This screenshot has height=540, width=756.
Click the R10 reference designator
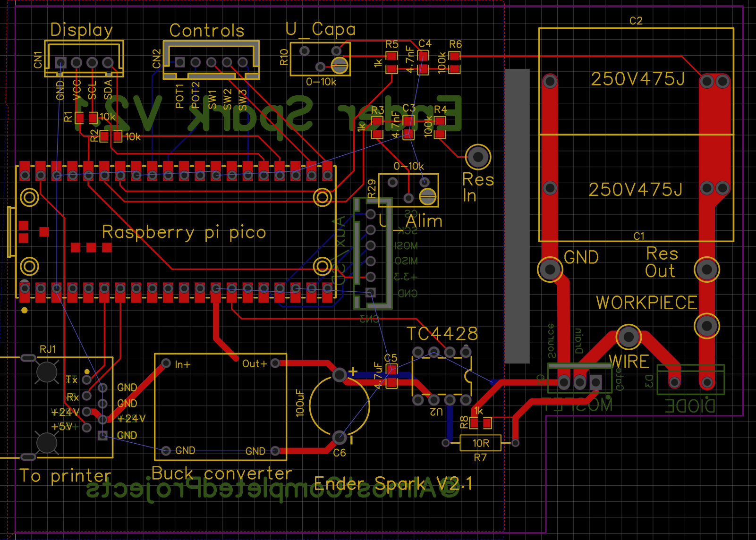click(x=284, y=57)
